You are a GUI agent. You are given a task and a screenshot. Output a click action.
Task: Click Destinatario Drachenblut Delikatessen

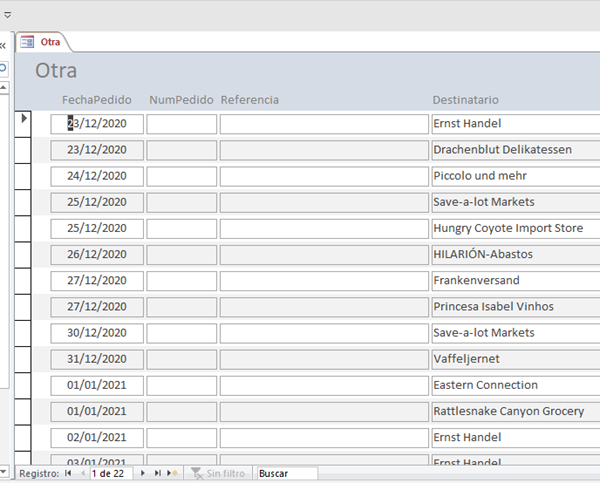point(516,150)
